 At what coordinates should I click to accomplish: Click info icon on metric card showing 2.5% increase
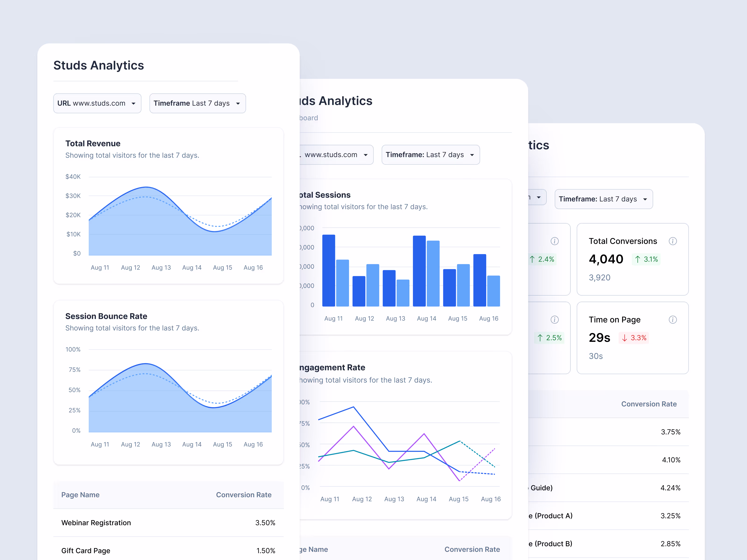[x=554, y=320]
